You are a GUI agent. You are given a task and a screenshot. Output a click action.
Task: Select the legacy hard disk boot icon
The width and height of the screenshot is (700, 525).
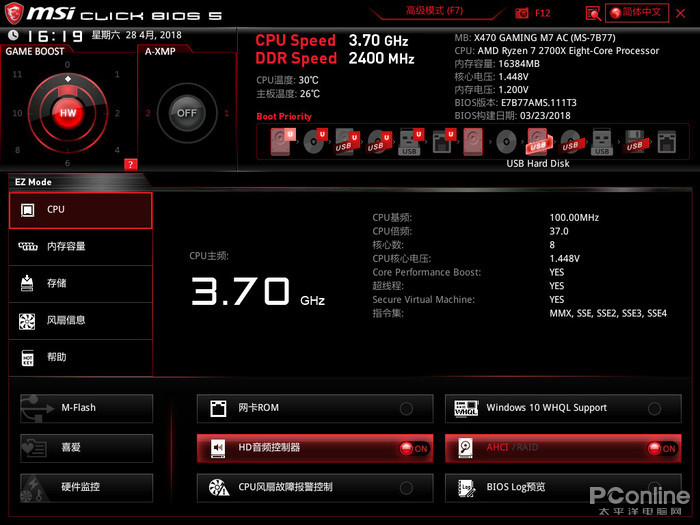(473, 142)
